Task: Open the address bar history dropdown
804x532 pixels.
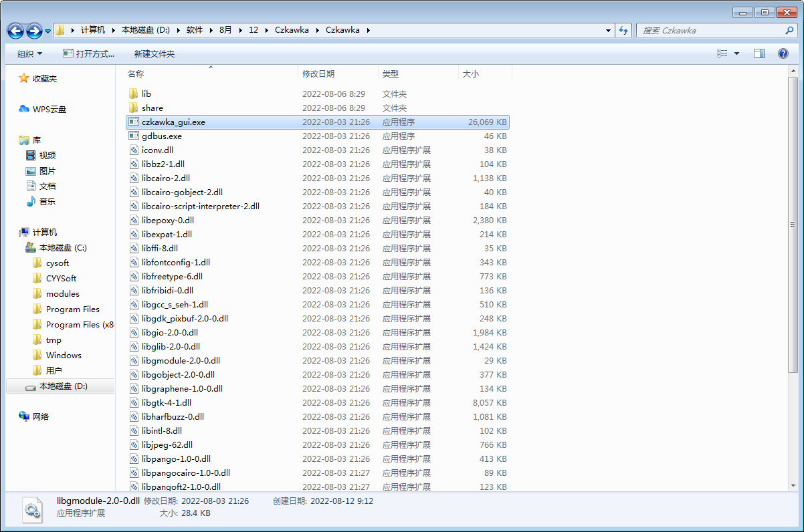Action: coord(608,30)
